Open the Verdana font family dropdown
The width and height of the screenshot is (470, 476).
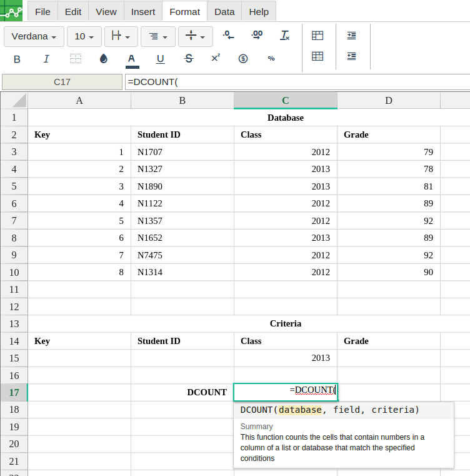34,37
